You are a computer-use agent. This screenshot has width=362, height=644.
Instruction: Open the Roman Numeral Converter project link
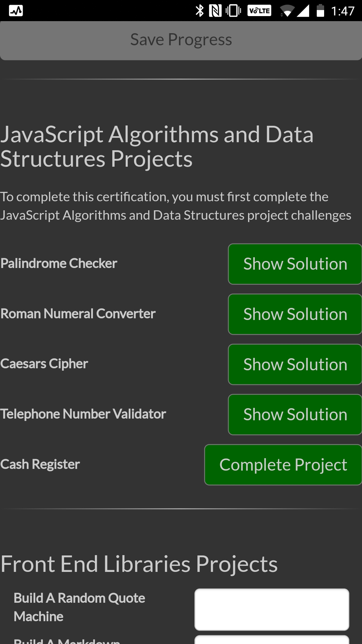(x=77, y=314)
